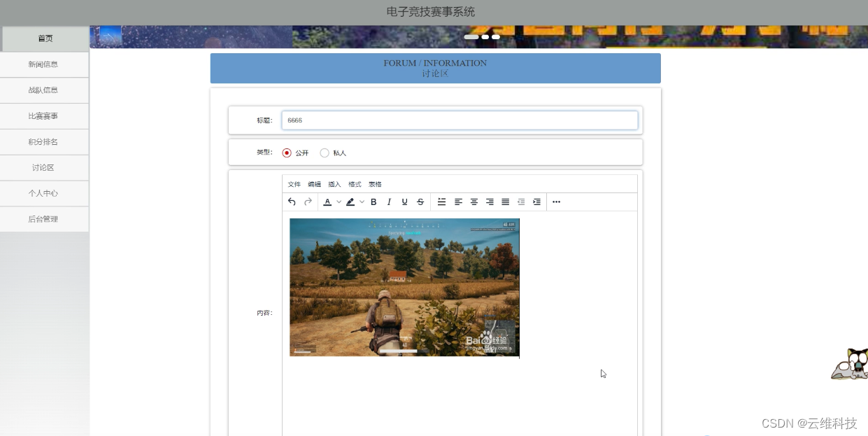Open 积分排名 in the sidebar
This screenshot has height=436, width=868.
tap(44, 142)
